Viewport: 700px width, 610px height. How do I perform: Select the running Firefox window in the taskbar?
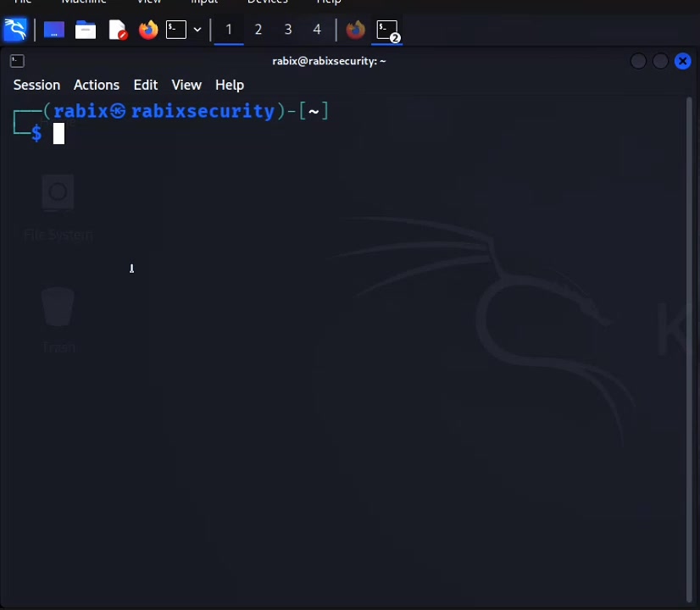coord(355,30)
